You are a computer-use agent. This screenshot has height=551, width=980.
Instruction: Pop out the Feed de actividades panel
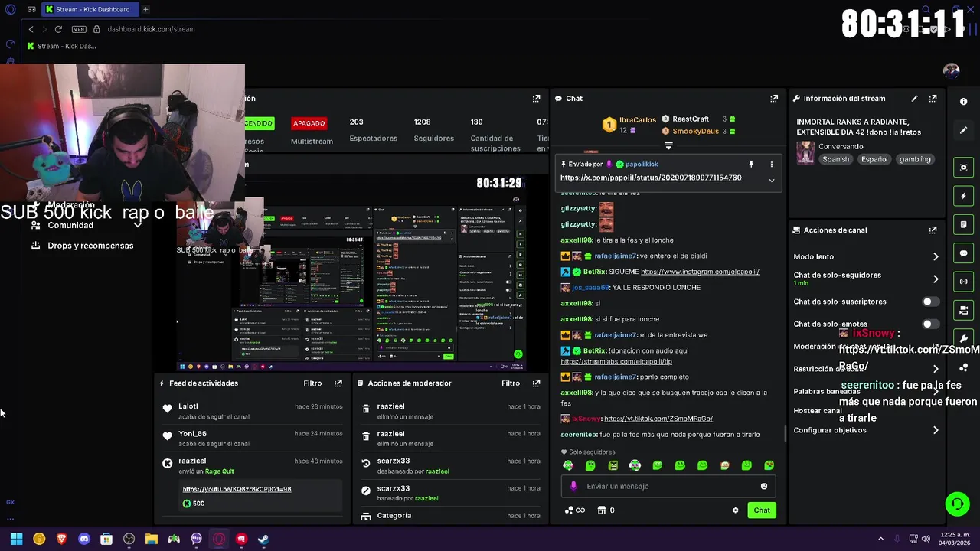click(x=338, y=383)
